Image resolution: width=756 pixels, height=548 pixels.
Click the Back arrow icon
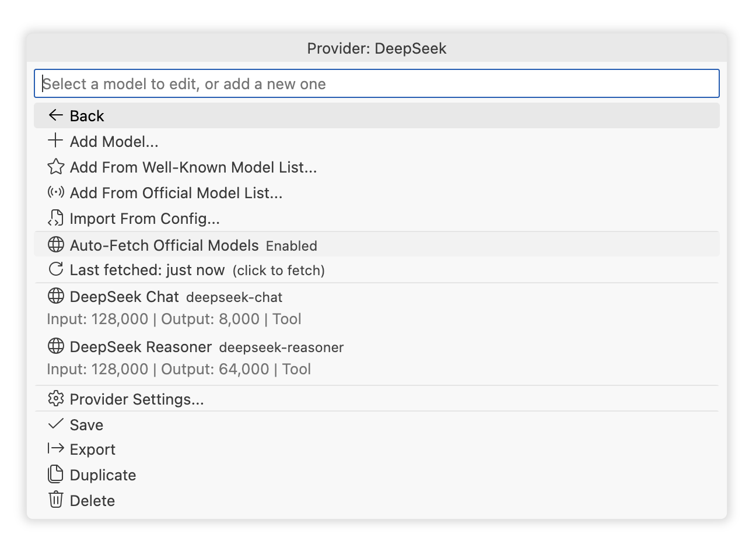(55, 115)
